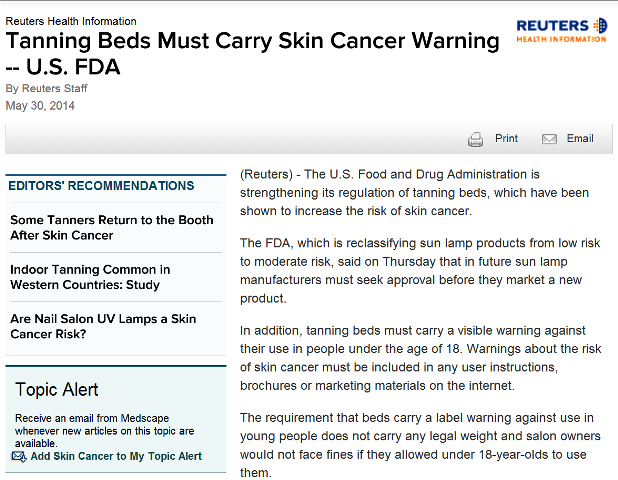Open Are Nail Salon UV Lamps article
The height and width of the screenshot is (480, 618).
point(103,326)
